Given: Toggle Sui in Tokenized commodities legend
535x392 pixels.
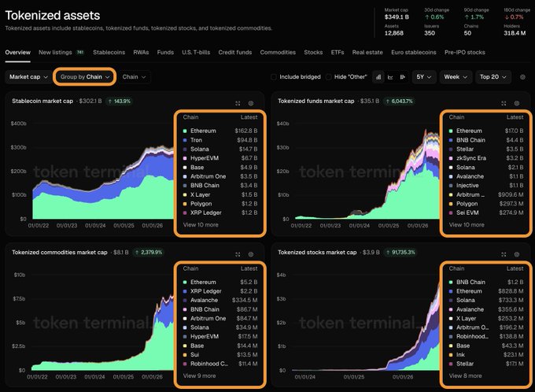Looking at the screenshot, I should click(x=220, y=355).
